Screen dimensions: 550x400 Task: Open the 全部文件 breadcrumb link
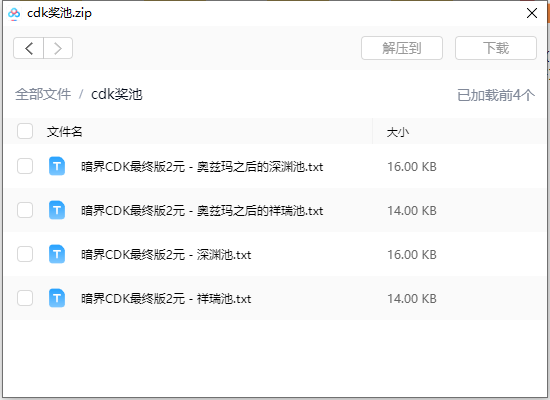(x=43, y=94)
